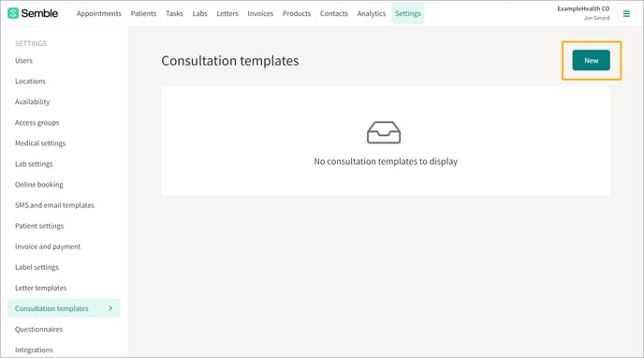Open Letter templates in sidebar

pyautogui.click(x=40, y=288)
